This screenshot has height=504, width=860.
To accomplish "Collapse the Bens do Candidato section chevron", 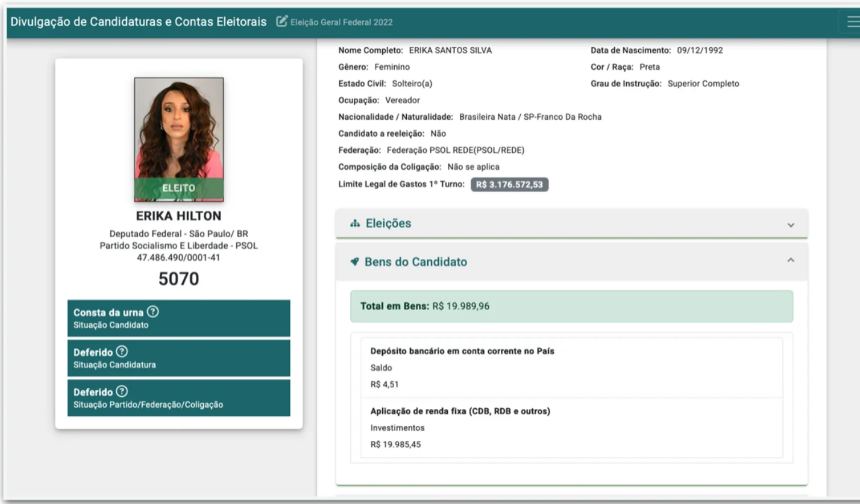I will click(791, 260).
